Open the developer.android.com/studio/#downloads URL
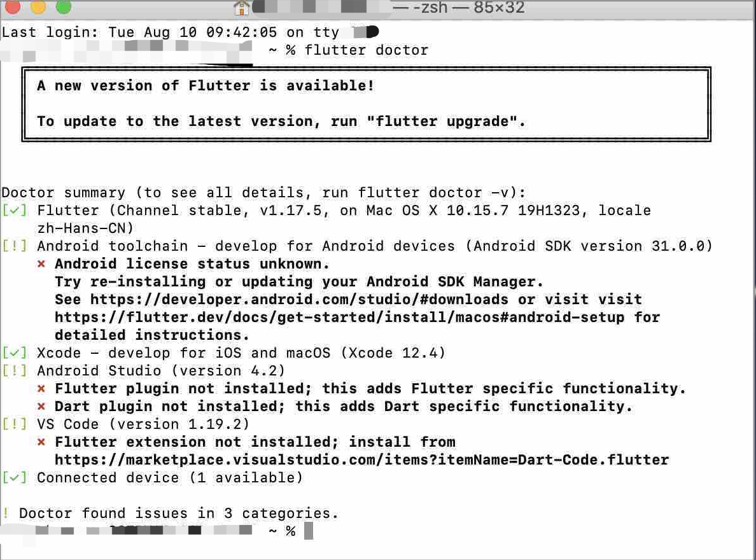 tap(299, 300)
